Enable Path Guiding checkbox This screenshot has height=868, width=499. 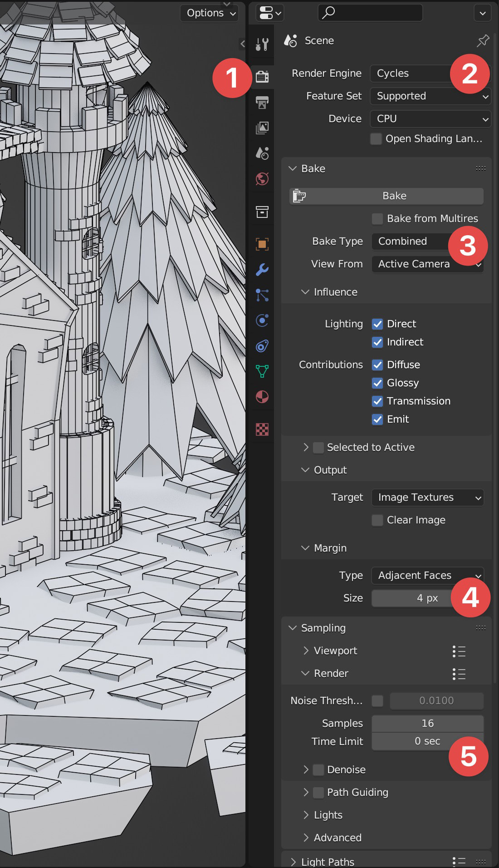(318, 793)
